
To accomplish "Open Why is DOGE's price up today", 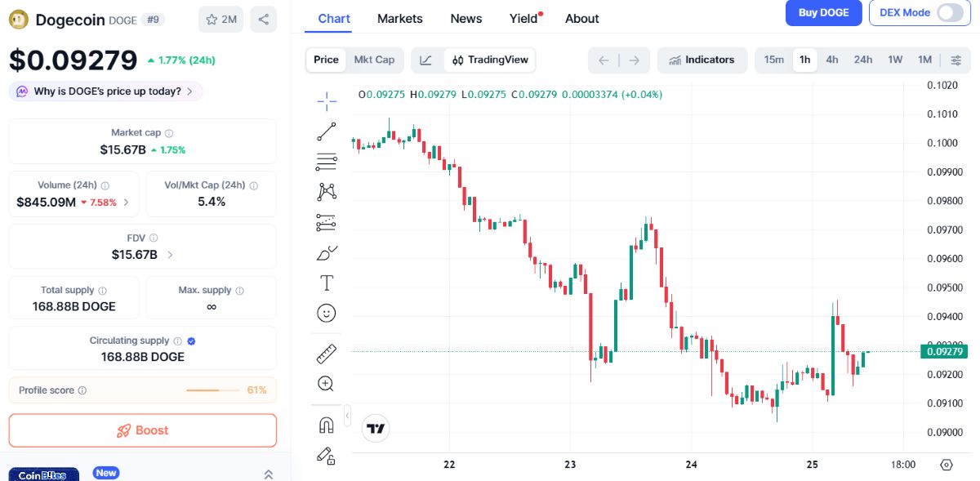I will click(x=106, y=91).
